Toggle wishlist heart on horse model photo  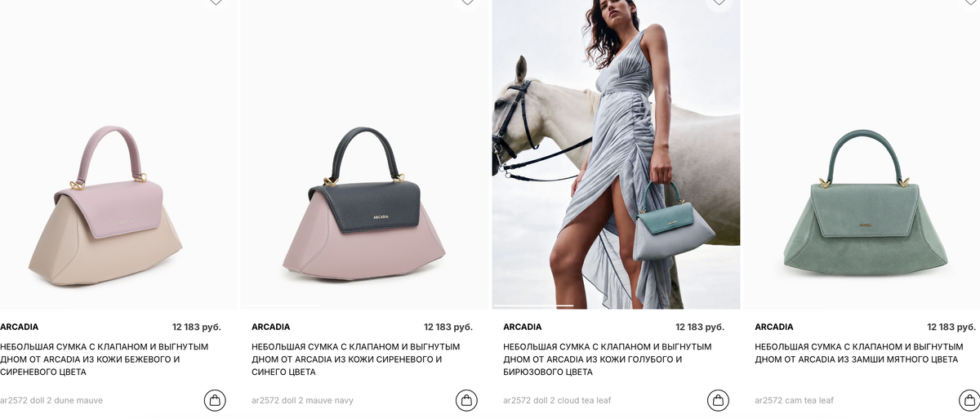click(x=719, y=2)
